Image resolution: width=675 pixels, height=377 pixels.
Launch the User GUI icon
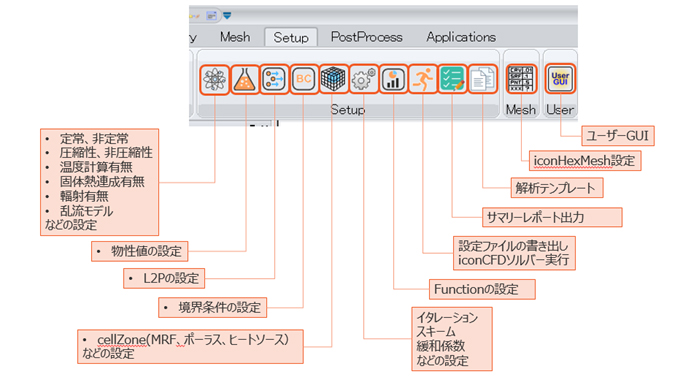560,80
